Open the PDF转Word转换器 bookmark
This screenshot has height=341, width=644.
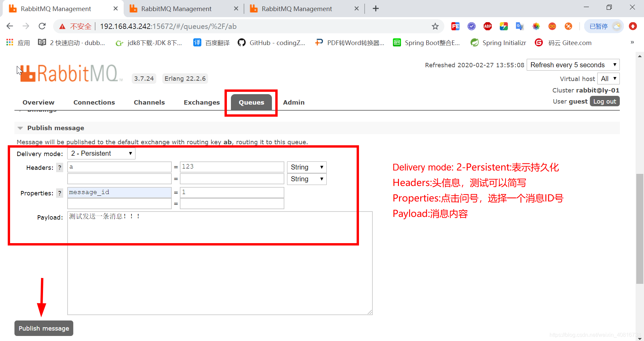pyautogui.click(x=350, y=43)
